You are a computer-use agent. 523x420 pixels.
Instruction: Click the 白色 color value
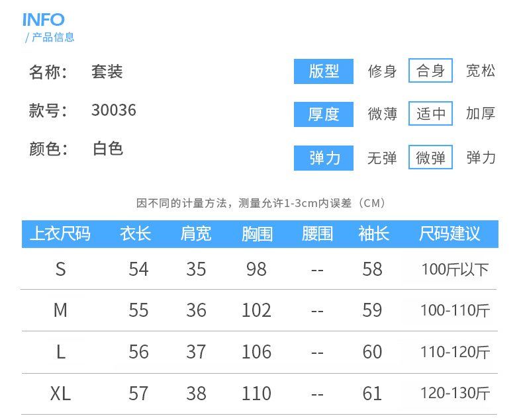click(108, 148)
